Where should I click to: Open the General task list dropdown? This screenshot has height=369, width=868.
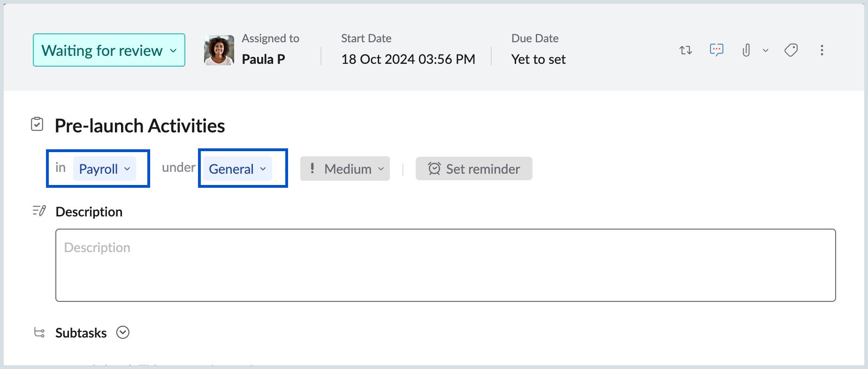pyautogui.click(x=237, y=169)
